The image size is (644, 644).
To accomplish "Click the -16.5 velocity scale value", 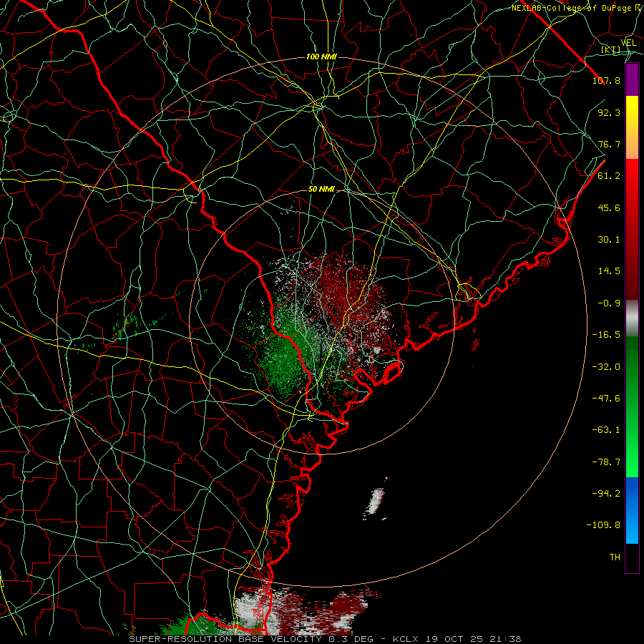I will [606, 335].
